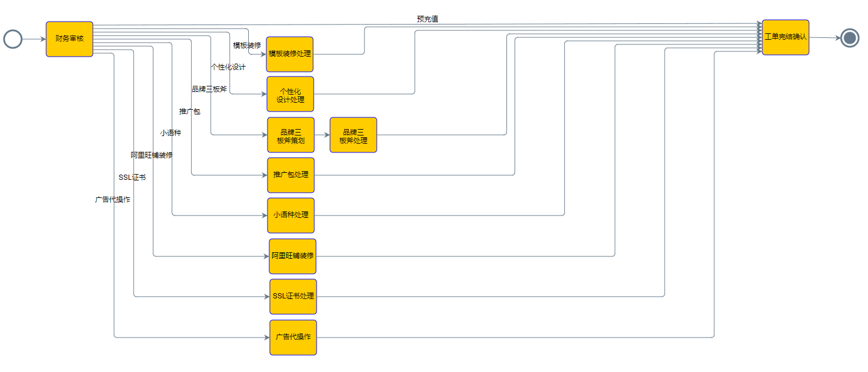Click the start event circle
Screen dimensions: 868x372
point(13,39)
